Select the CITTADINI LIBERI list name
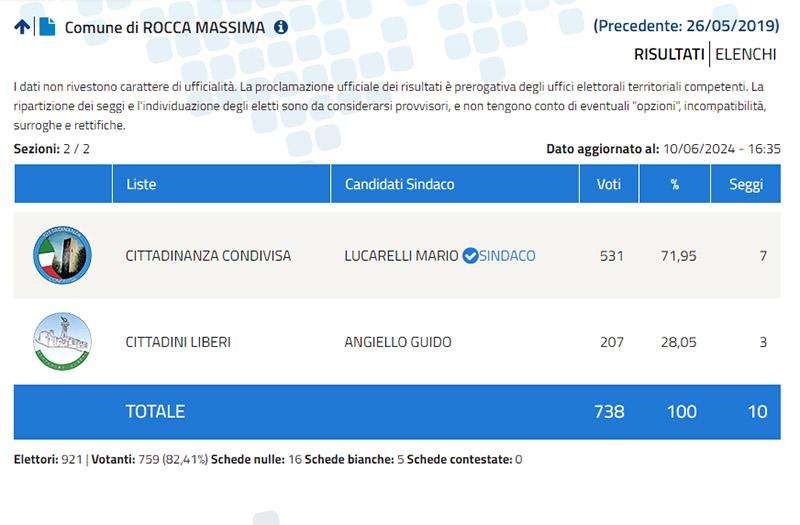 tap(178, 342)
